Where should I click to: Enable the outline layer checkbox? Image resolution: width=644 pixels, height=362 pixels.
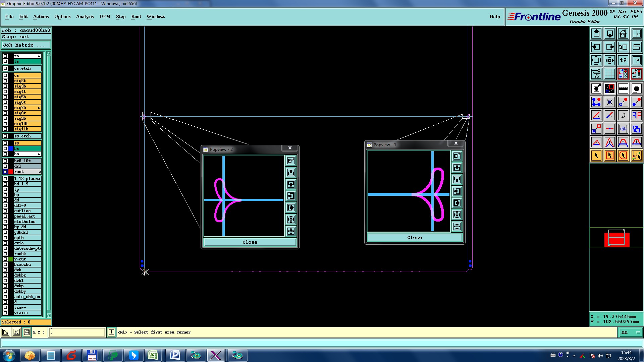point(5,211)
